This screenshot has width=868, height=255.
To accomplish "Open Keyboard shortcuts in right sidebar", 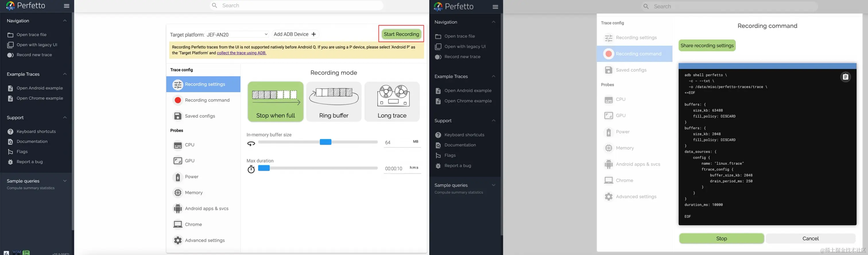I will (x=464, y=135).
